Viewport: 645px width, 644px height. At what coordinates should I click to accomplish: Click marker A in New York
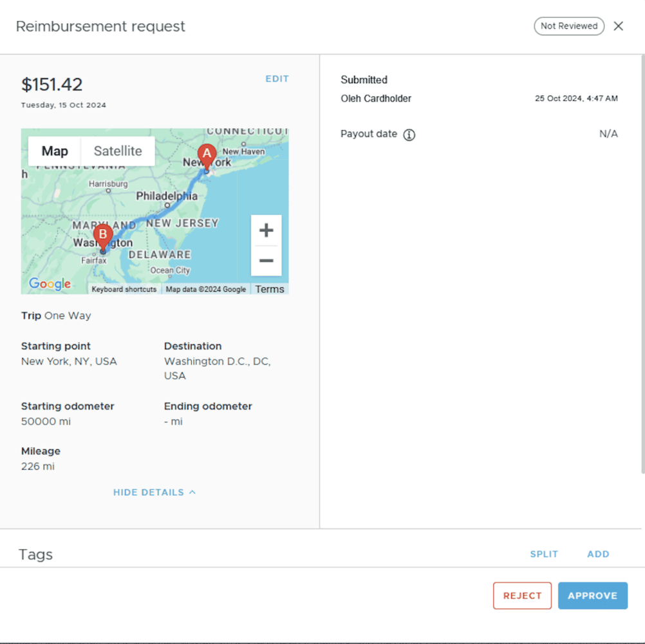tap(207, 155)
